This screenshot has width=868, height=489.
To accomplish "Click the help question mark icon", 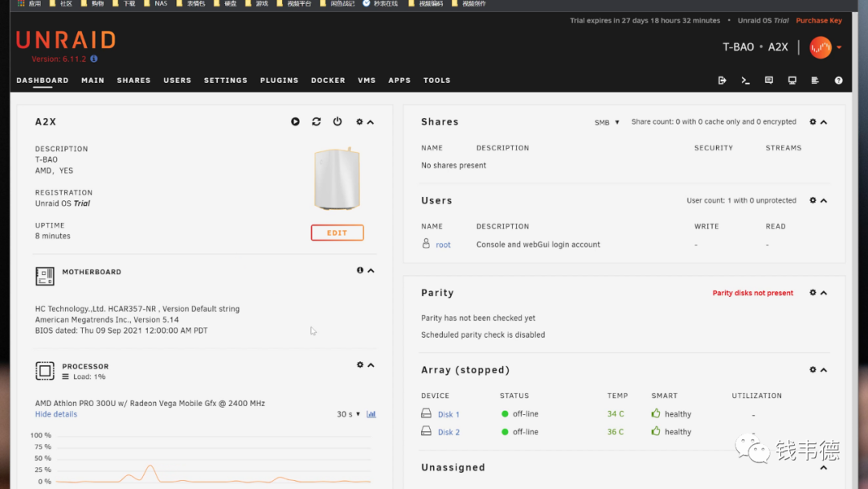I will [x=838, y=80].
